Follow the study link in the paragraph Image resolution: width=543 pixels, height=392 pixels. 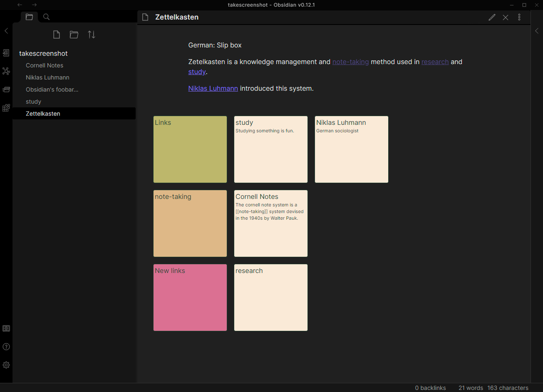tap(197, 72)
